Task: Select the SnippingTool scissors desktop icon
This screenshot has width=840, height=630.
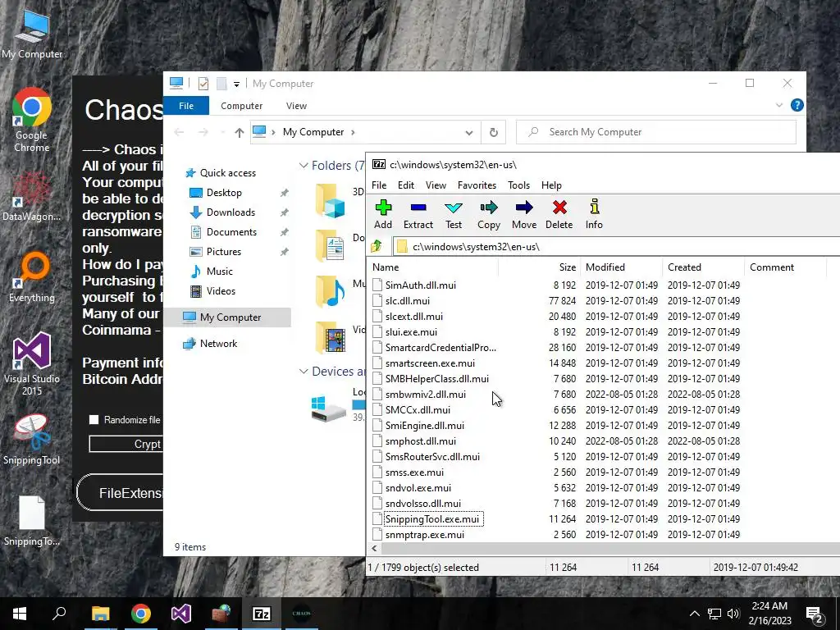Action: tap(32, 440)
